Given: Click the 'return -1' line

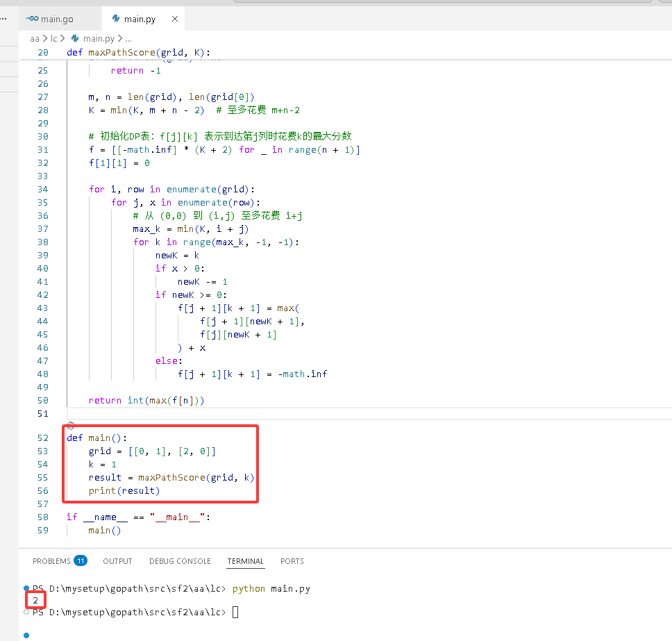Looking at the screenshot, I should [x=136, y=71].
